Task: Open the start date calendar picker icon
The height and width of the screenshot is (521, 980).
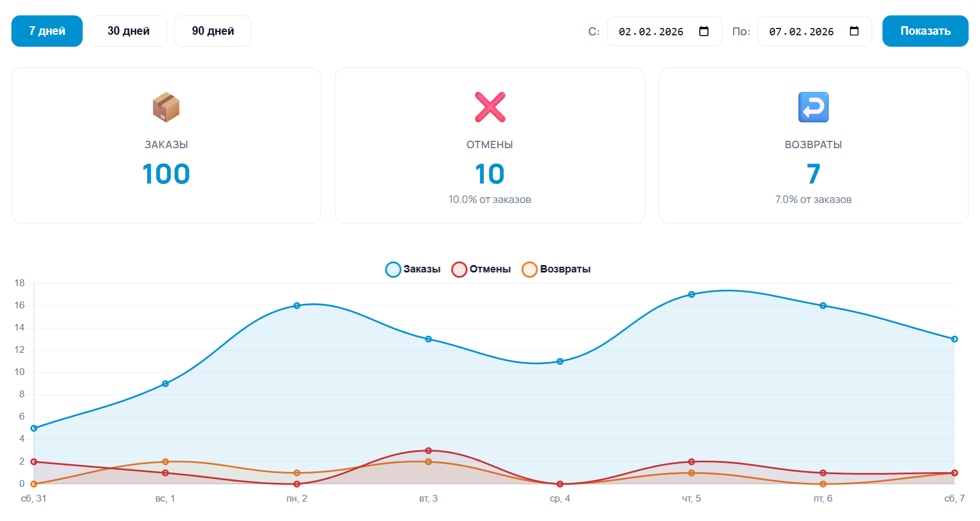Action: click(704, 31)
